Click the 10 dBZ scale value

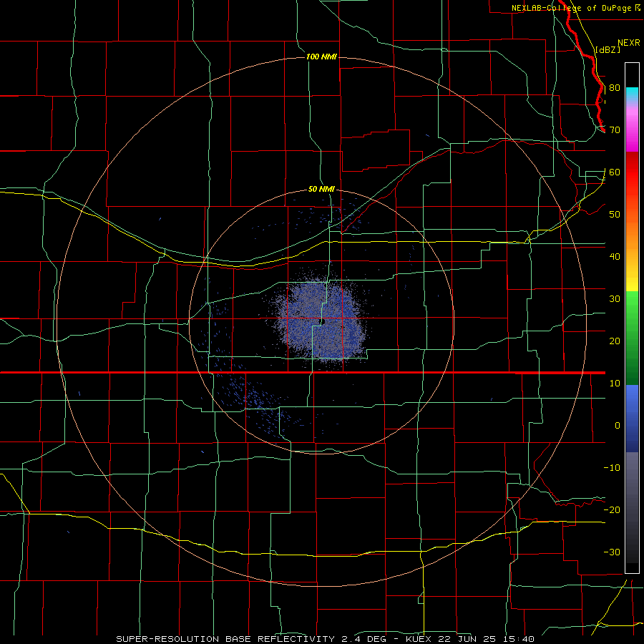click(x=615, y=384)
